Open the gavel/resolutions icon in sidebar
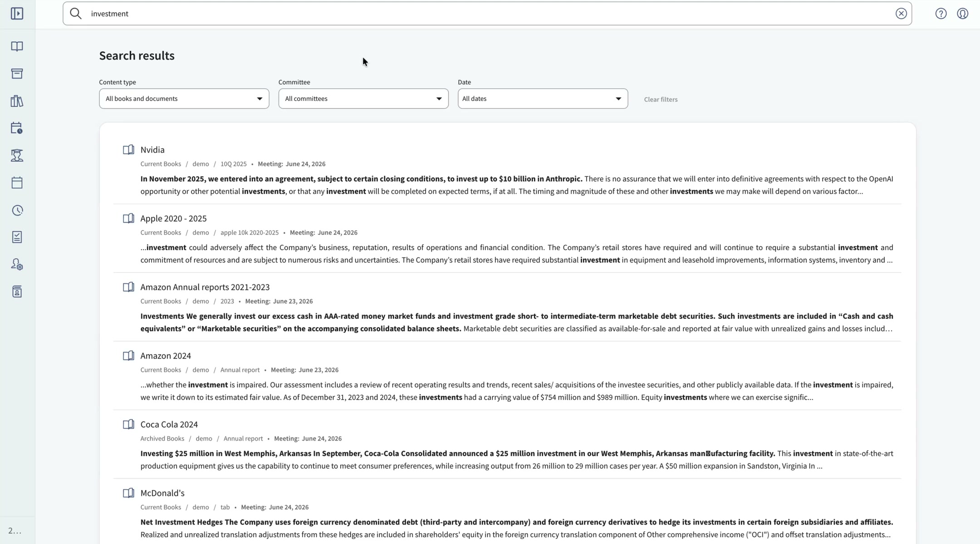 (17, 155)
